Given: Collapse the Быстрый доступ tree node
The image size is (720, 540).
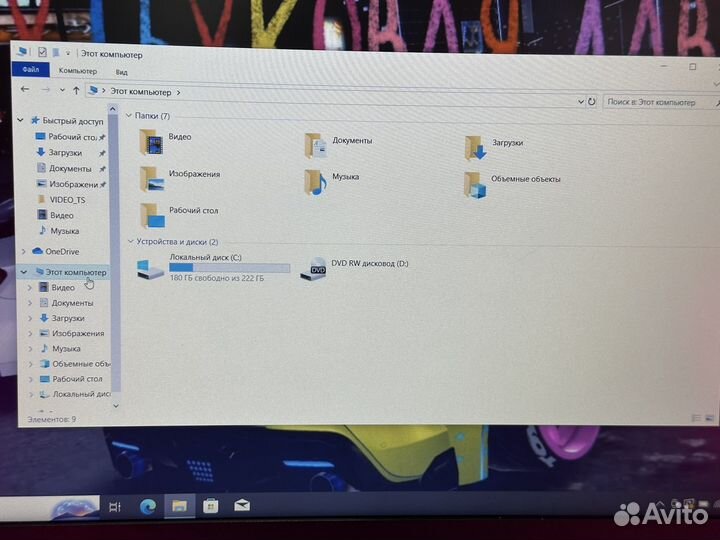Looking at the screenshot, I should (x=20, y=120).
